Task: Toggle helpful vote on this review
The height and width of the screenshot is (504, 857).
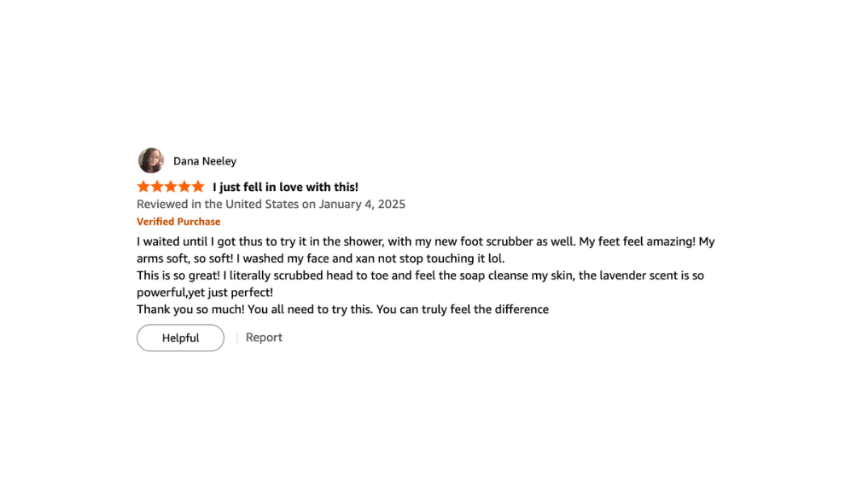Action: tap(180, 338)
